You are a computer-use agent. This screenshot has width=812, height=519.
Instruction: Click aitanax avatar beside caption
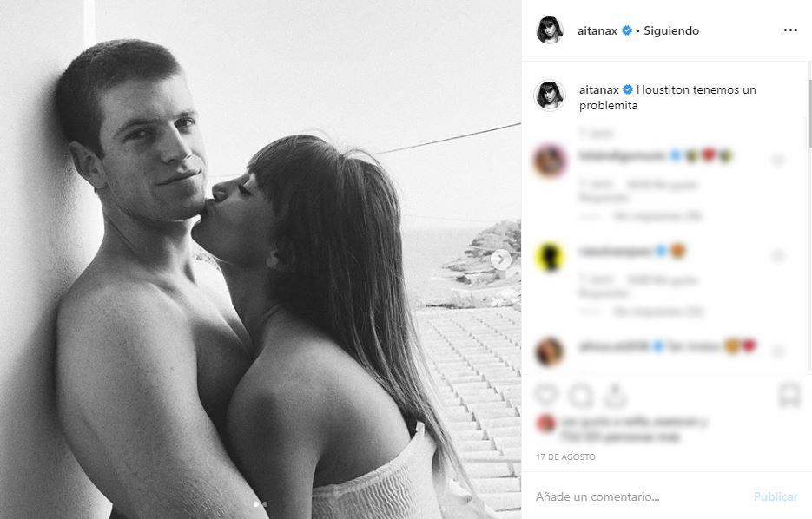coord(550,95)
